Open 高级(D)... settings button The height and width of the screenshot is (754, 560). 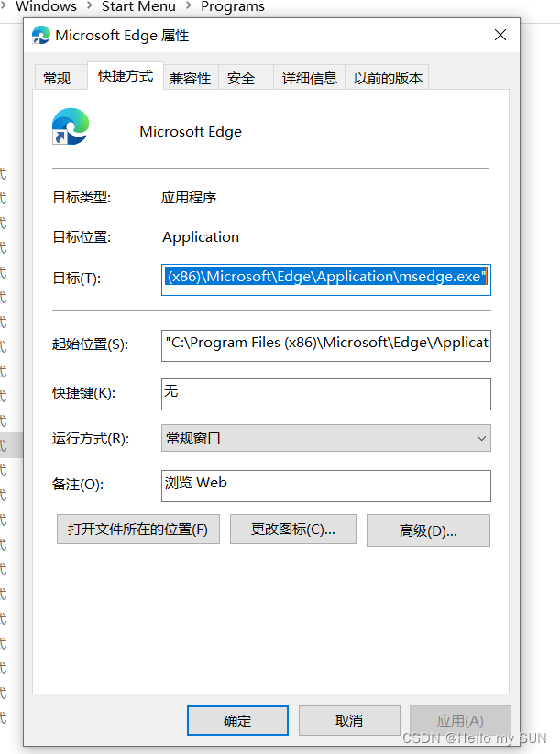[x=428, y=530]
